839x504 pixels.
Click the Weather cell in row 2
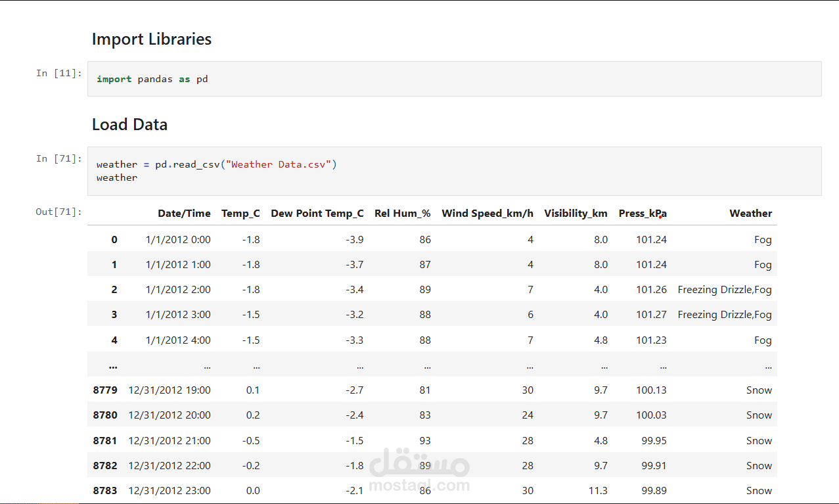tap(725, 290)
